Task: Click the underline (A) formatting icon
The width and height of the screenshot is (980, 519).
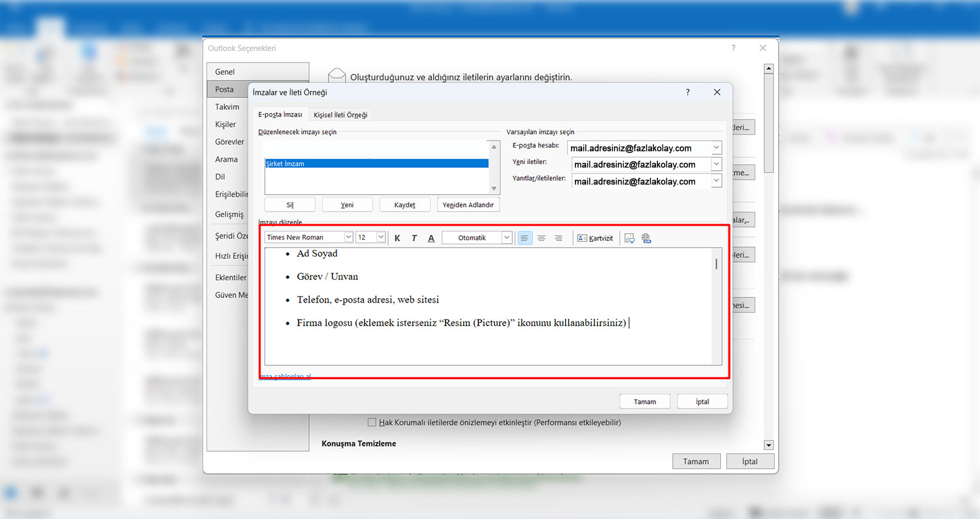Action: [x=431, y=238]
